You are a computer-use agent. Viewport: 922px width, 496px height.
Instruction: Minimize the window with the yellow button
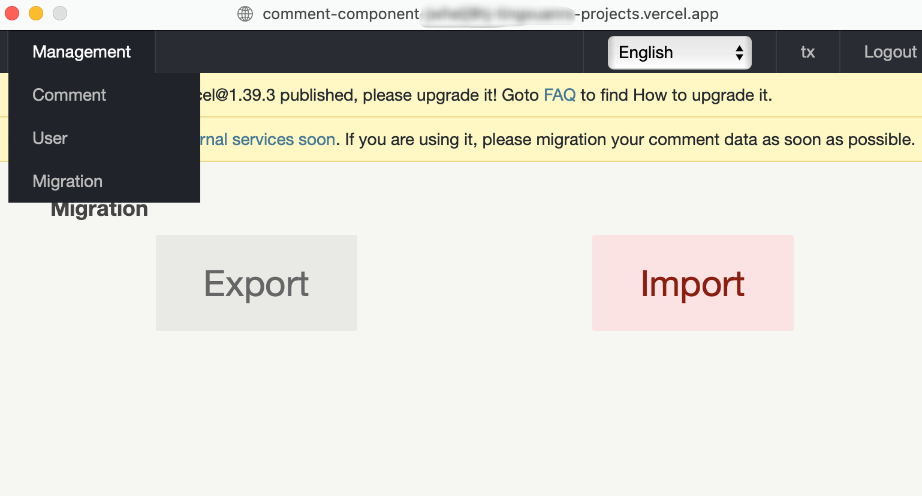point(36,13)
